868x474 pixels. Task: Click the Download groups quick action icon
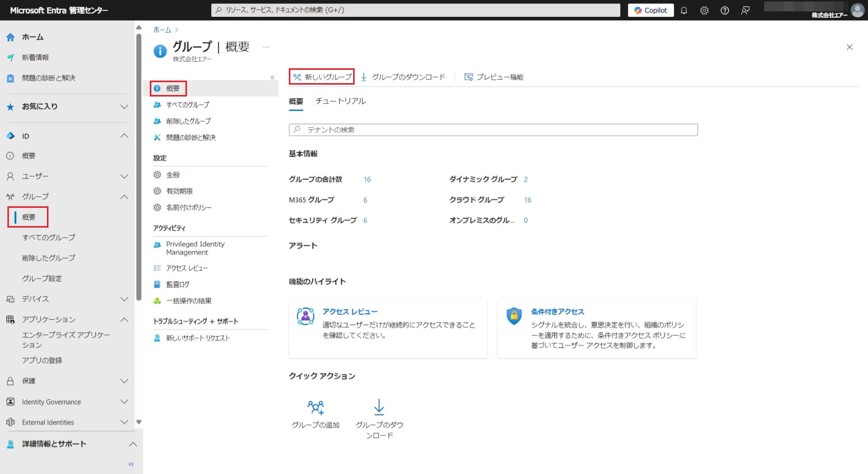click(x=379, y=407)
